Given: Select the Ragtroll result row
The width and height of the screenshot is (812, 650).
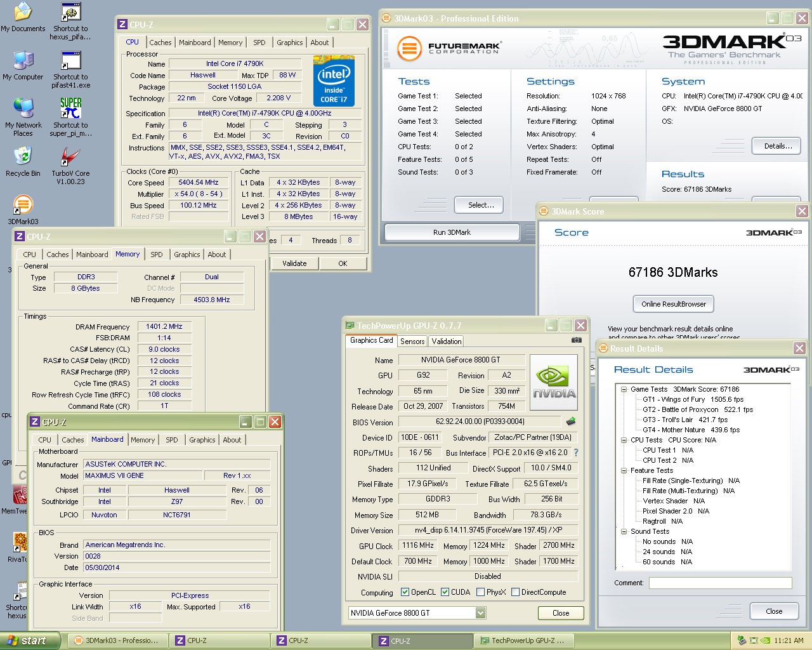Looking at the screenshot, I should point(662,521).
